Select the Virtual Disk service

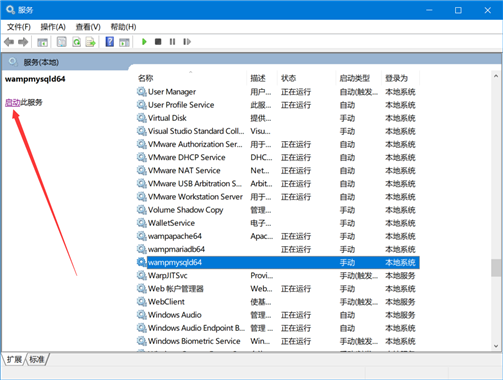point(278,118)
